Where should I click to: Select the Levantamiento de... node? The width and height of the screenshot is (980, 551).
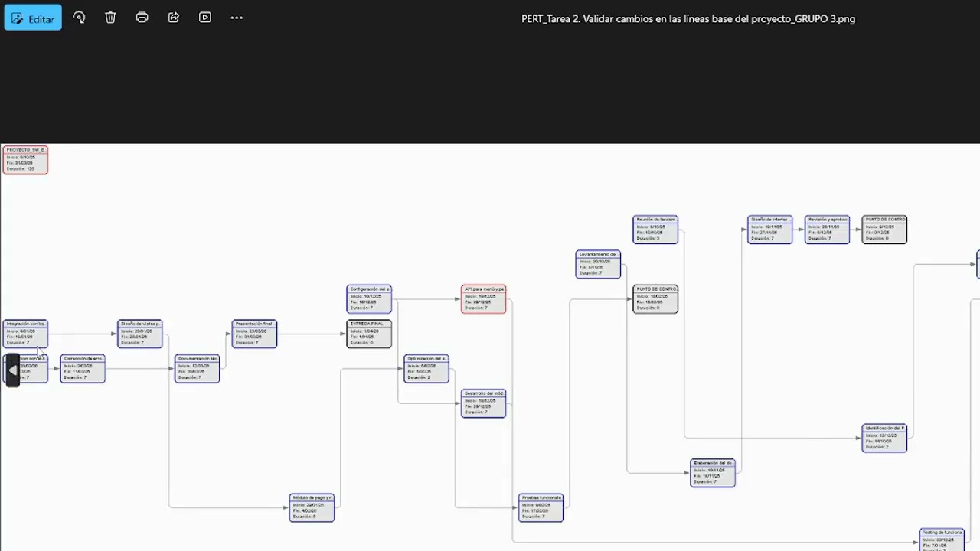598,264
